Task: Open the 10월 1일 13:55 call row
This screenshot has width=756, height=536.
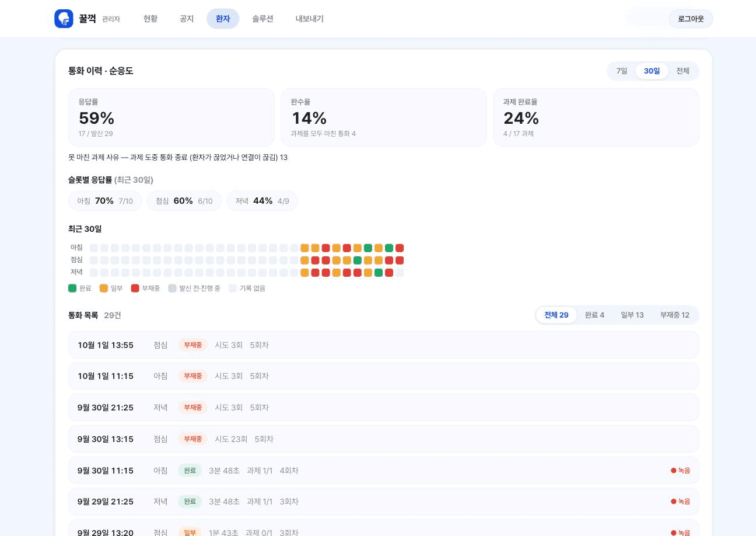Action: tap(384, 345)
